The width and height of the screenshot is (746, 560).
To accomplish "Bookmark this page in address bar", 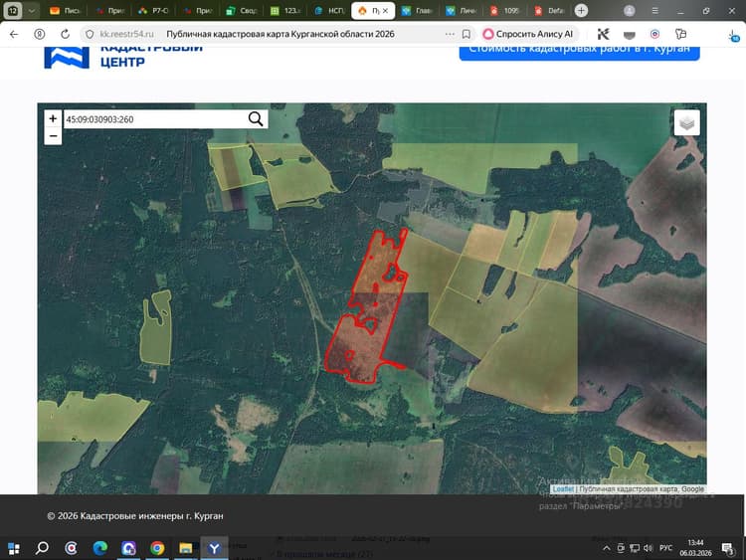I will click(466, 34).
